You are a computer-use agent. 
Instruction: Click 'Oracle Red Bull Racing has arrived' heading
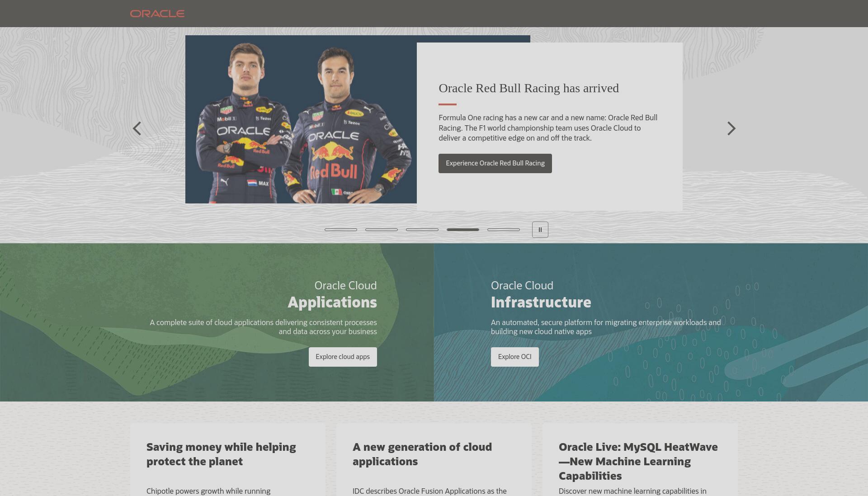528,88
